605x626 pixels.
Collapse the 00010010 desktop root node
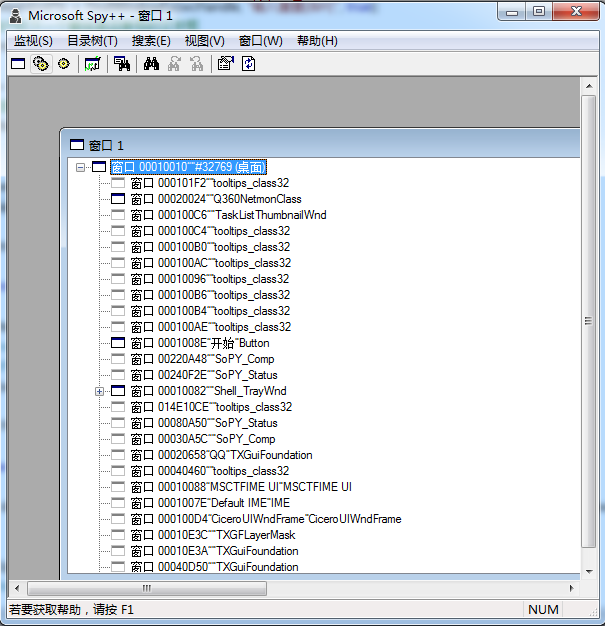(80, 167)
